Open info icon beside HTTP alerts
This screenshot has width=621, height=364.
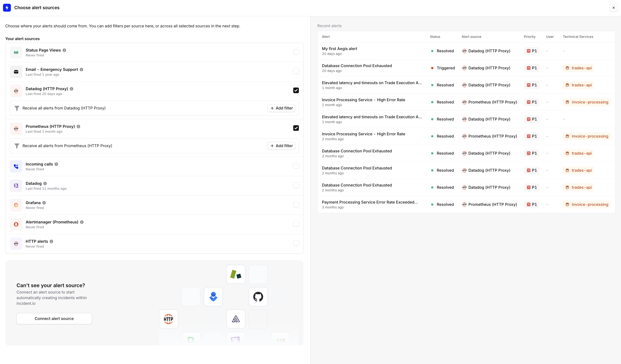(x=51, y=241)
